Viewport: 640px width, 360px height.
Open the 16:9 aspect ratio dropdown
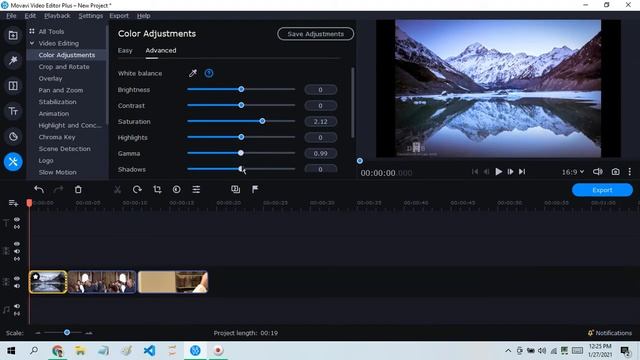573,172
